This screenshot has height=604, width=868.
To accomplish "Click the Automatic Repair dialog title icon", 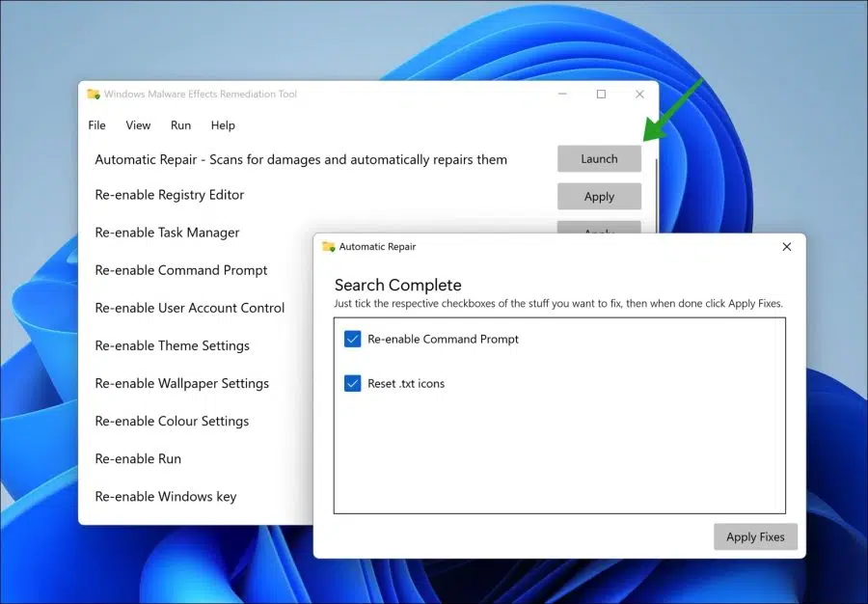I will click(329, 246).
